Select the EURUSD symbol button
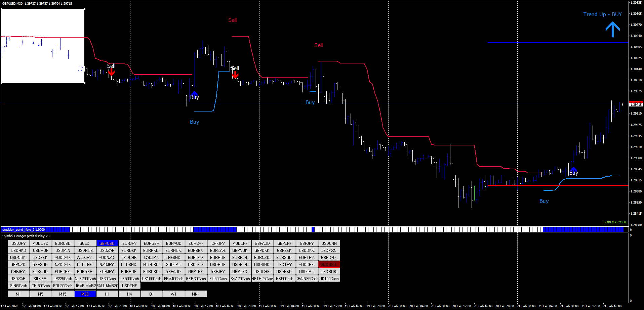Screen dimensions: 644x310 point(63,243)
